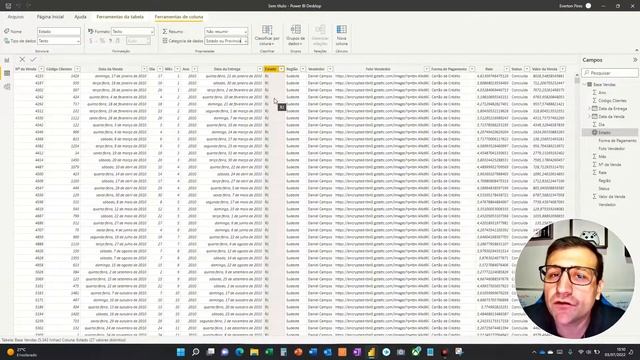Click the Estado globe field icon
The height and width of the screenshot is (360, 640).
(595, 132)
